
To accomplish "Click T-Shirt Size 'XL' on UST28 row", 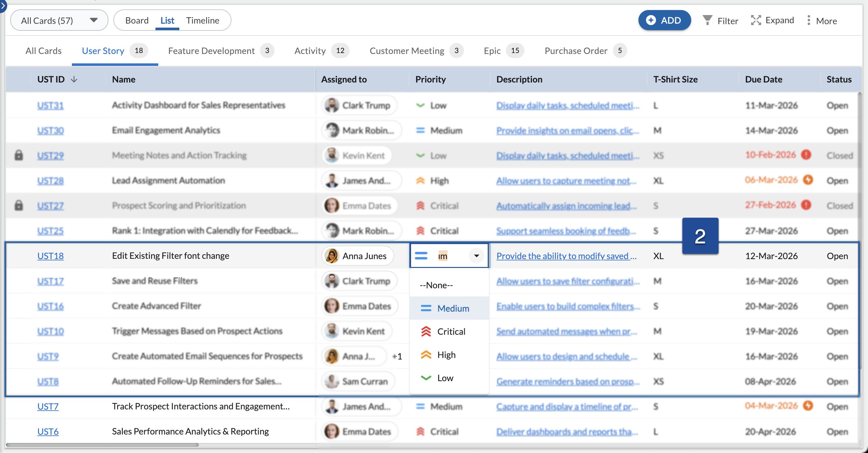I will click(x=658, y=181).
